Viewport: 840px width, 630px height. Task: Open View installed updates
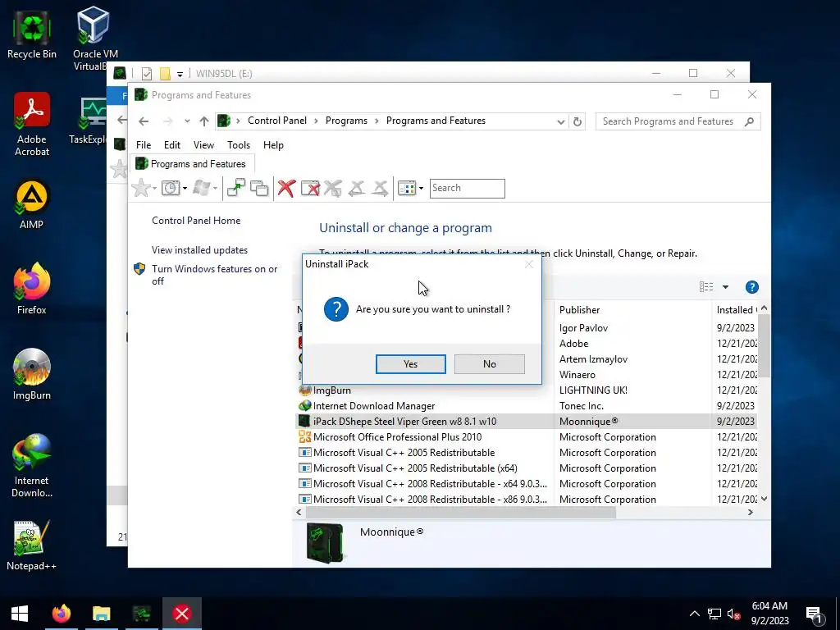(199, 249)
